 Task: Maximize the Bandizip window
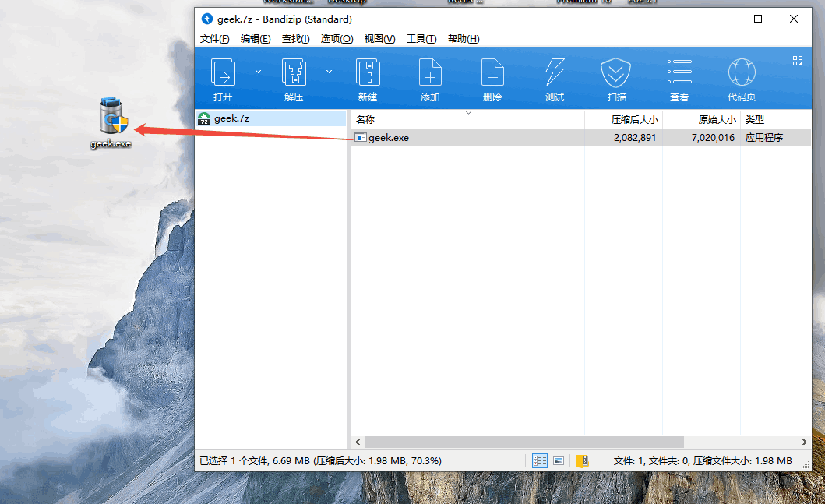pos(758,19)
